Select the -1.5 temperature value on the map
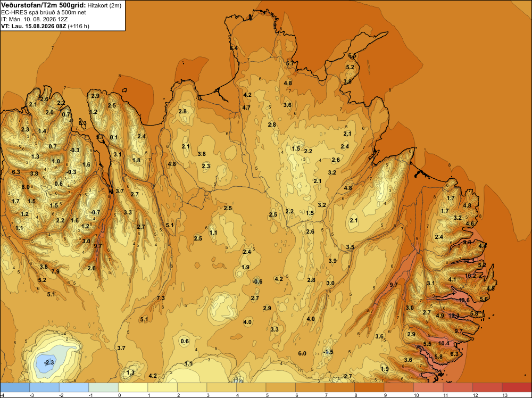 click(x=328, y=352)
